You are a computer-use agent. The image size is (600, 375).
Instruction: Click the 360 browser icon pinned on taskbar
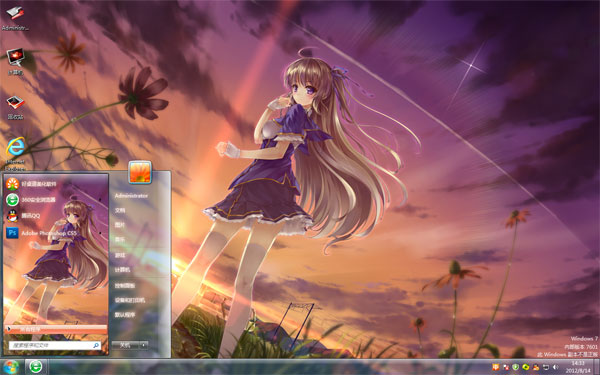tap(36, 367)
